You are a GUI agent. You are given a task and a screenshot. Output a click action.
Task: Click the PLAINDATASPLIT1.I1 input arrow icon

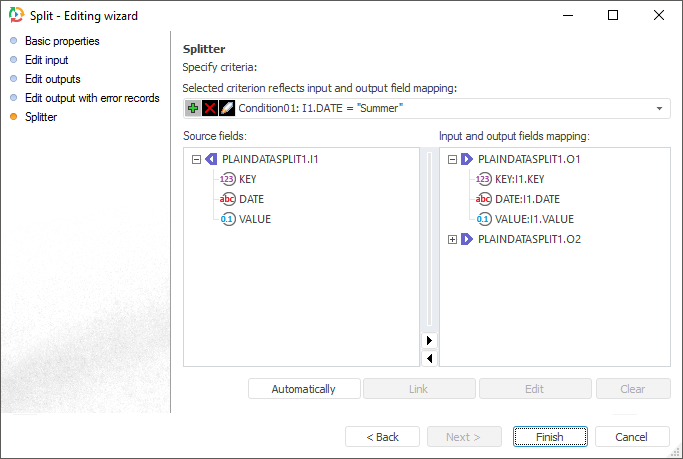pos(211,159)
